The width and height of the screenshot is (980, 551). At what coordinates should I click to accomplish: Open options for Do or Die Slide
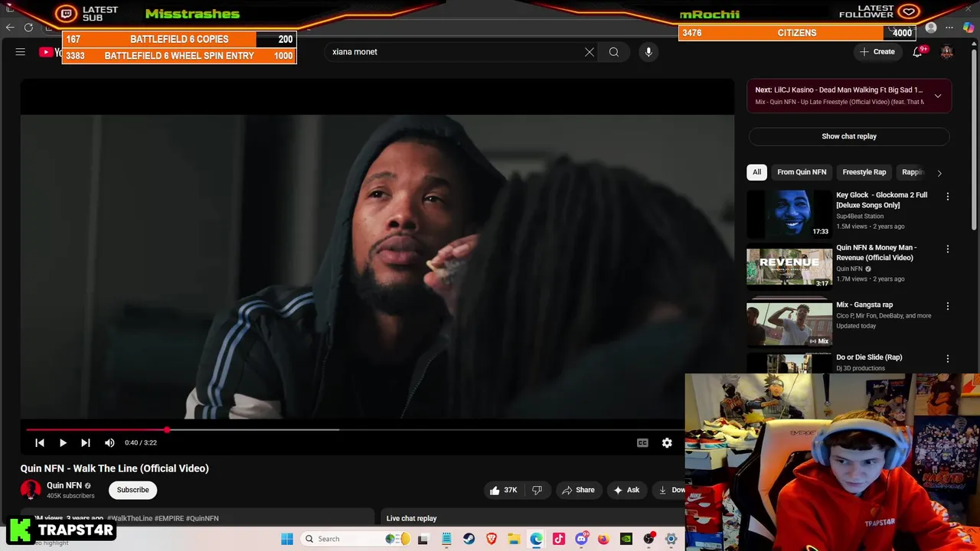(x=948, y=359)
